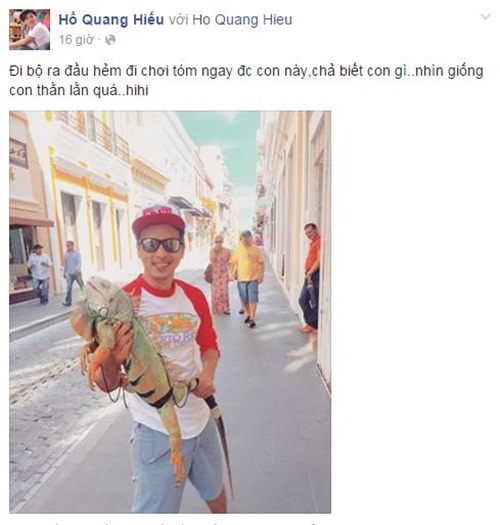This screenshot has width=500, height=525.
Task: Click the sunglasses on the man's face
Action: [x=161, y=245]
